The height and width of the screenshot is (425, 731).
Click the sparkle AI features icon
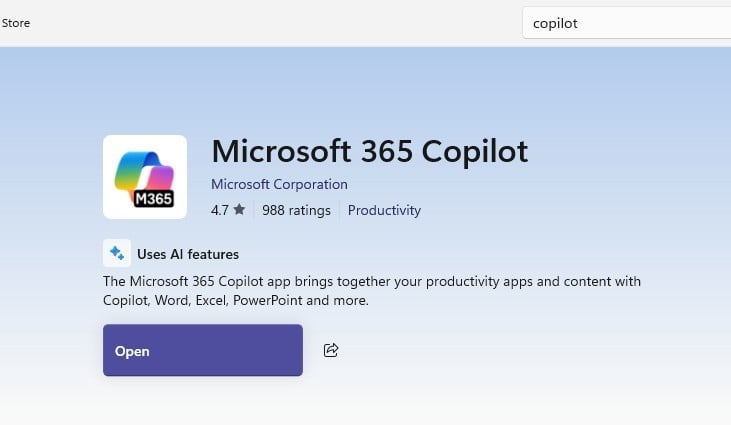click(x=117, y=253)
